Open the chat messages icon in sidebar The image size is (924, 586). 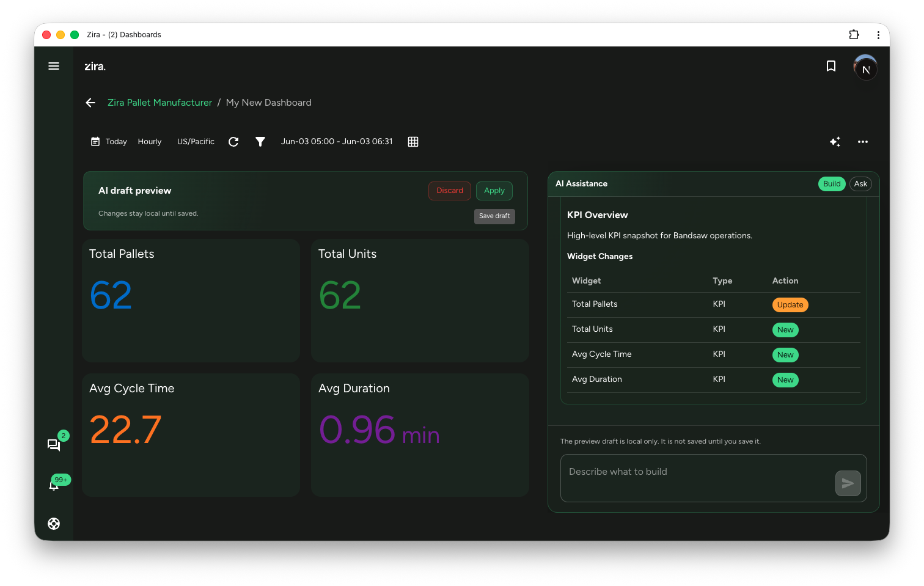54,445
